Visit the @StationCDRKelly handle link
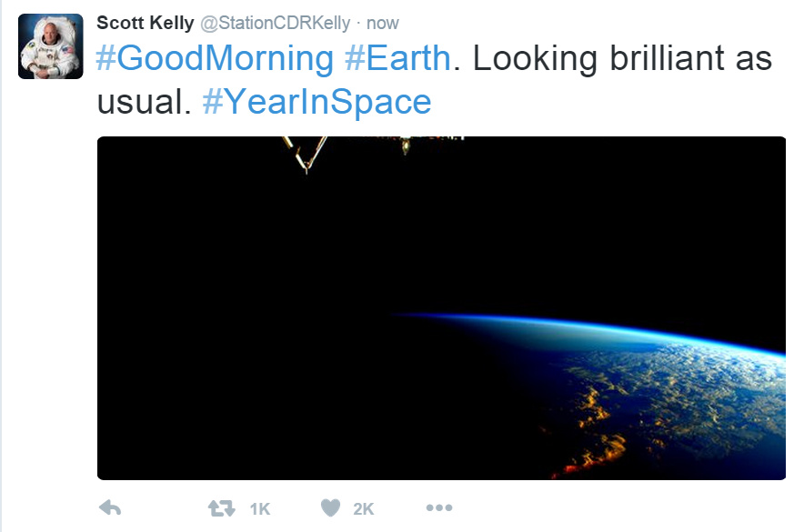The width and height of the screenshot is (794, 532). point(276,23)
